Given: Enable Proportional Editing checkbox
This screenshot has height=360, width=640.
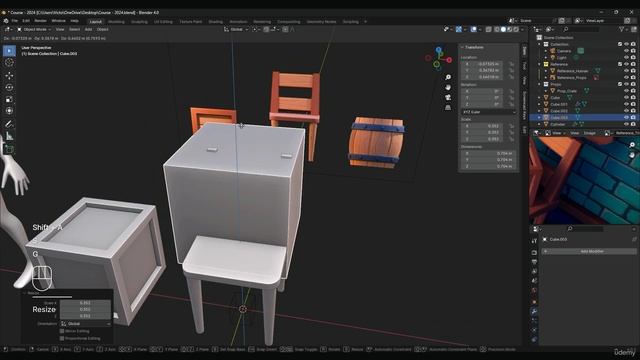Looking at the screenshot, I should (x=62, y=338).
